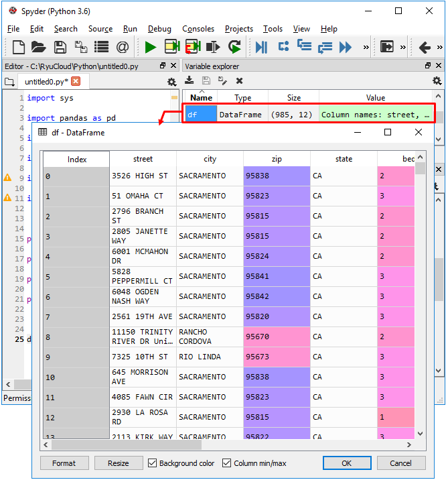Click the Remove variable X icon

[x=239, y=80]
